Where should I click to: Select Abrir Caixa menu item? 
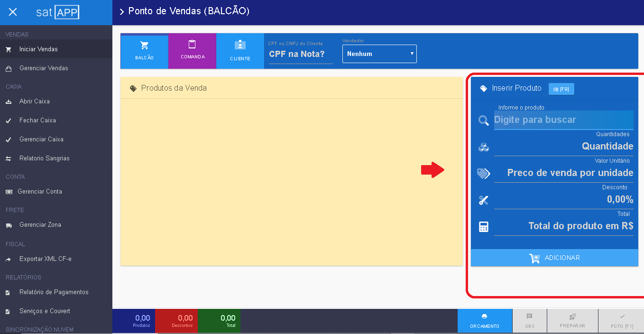click(x=34, y=102)
